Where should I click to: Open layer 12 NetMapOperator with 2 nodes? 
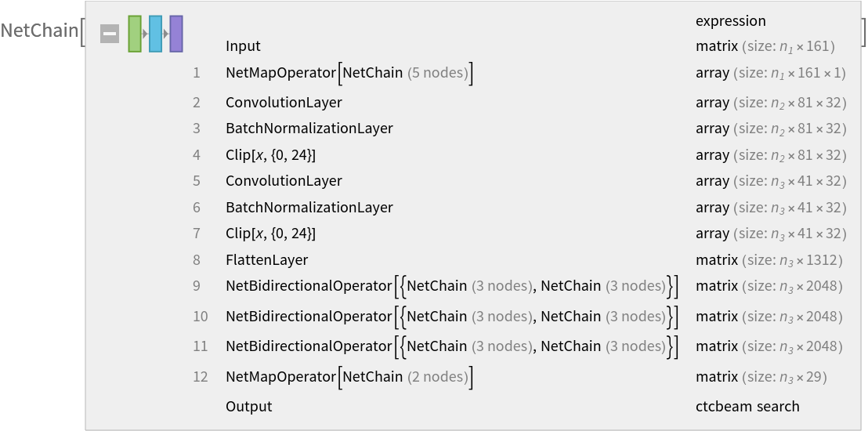click(x=349, y=377)
